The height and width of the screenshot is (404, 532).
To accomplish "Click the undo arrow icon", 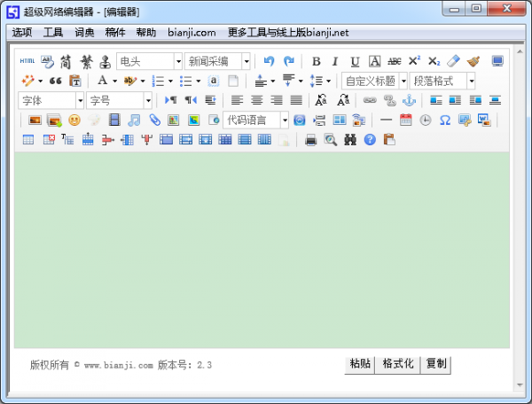I will point(269,61).
